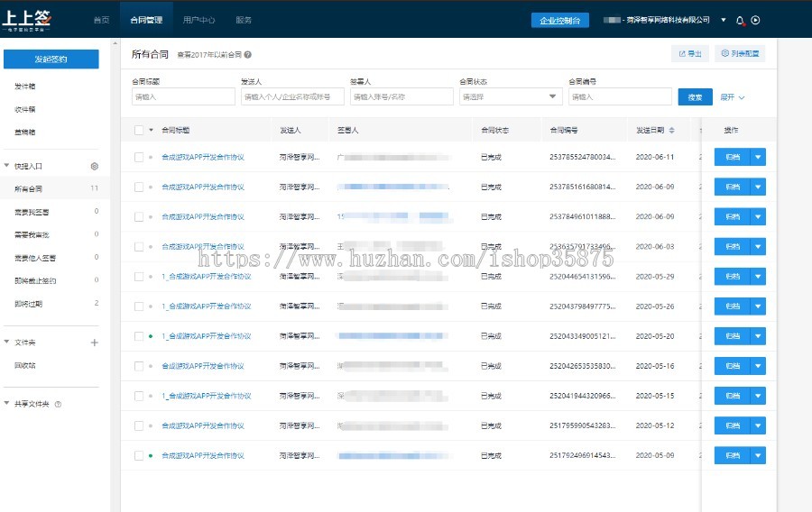Click into the 合同编号 filter input
Image resolution: width=812 pixels, height=512 pixels.
[x=620, y=96]
